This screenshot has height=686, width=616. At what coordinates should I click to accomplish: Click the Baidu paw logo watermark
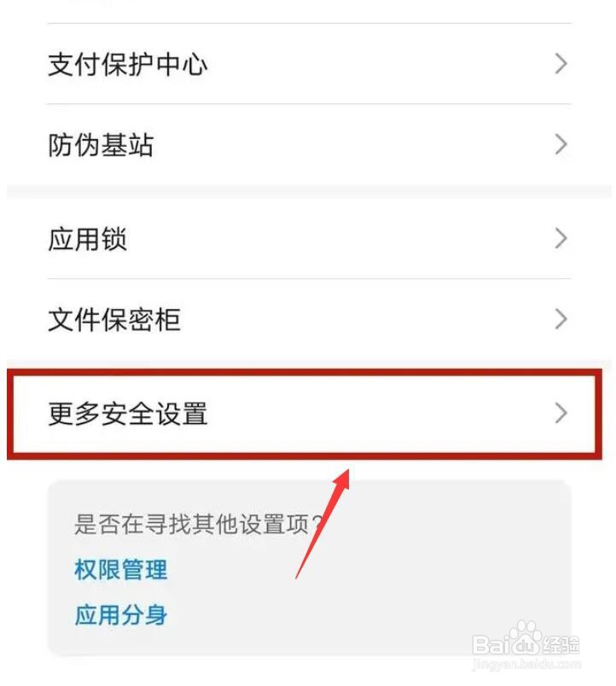(522, 639)
